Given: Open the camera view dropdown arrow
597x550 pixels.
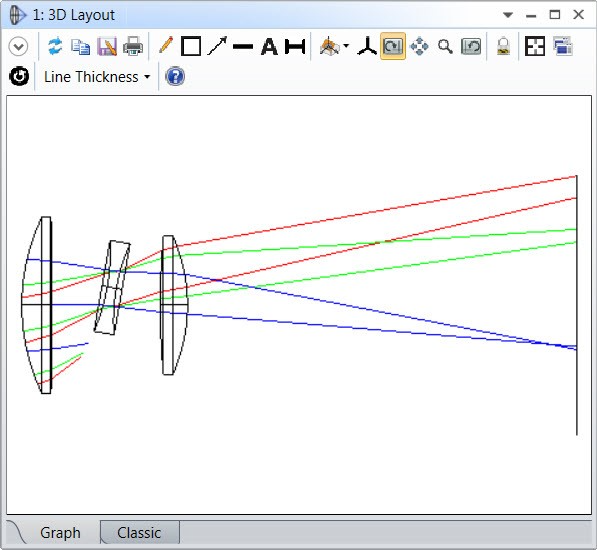Looking at the screenshot, I should point(346,46).
